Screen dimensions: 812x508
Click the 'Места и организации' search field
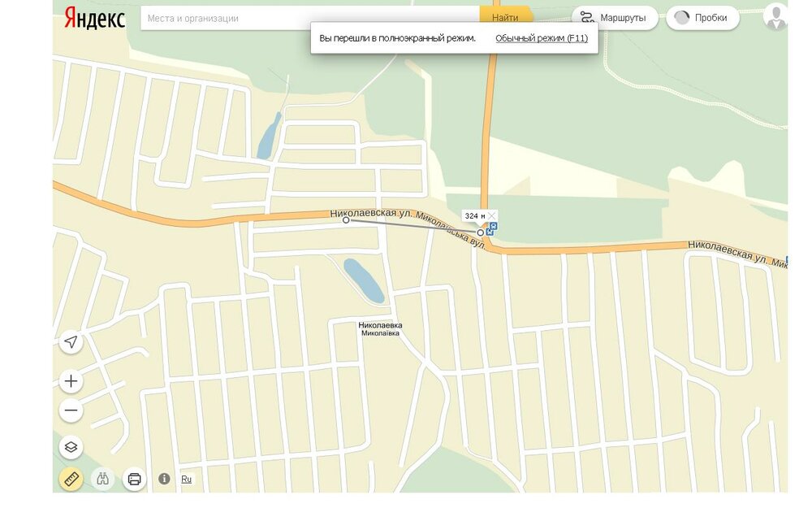click(x=309, y=18)
